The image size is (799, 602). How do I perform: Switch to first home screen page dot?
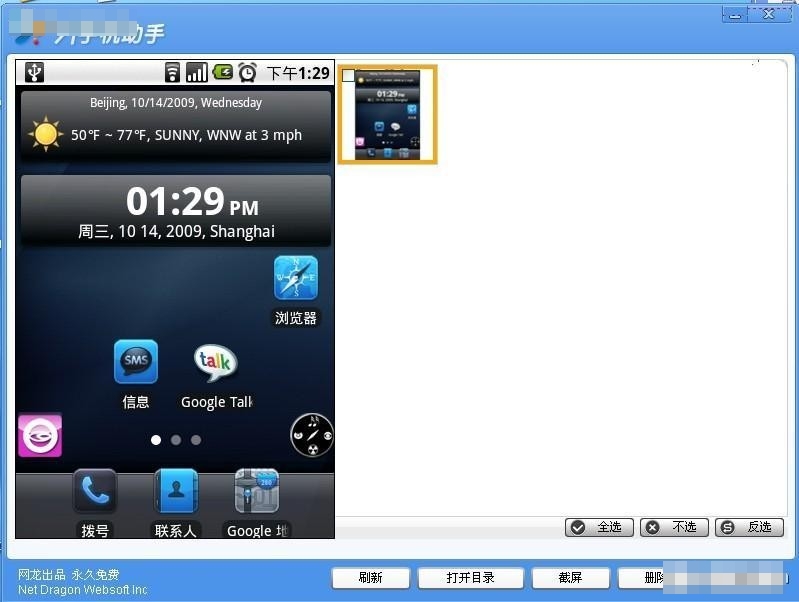coord(156,440)
